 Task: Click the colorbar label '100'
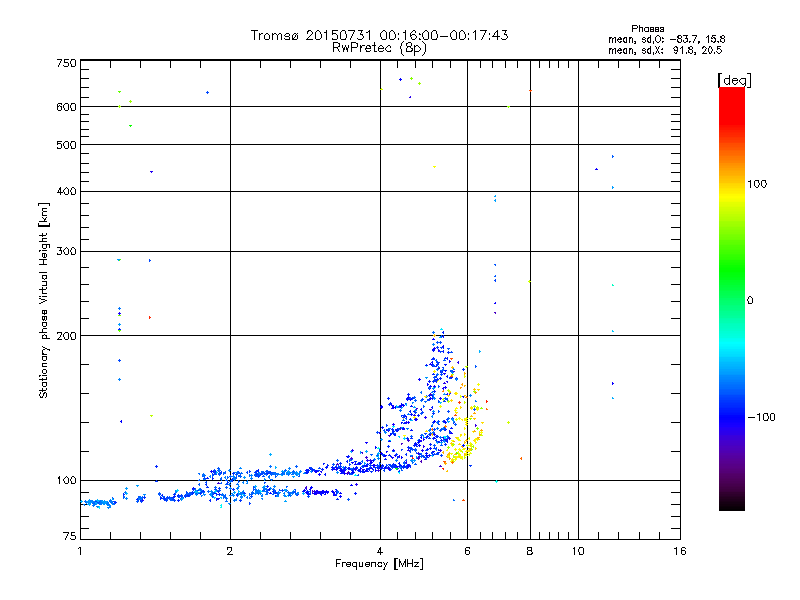click(x=757, y=184)
